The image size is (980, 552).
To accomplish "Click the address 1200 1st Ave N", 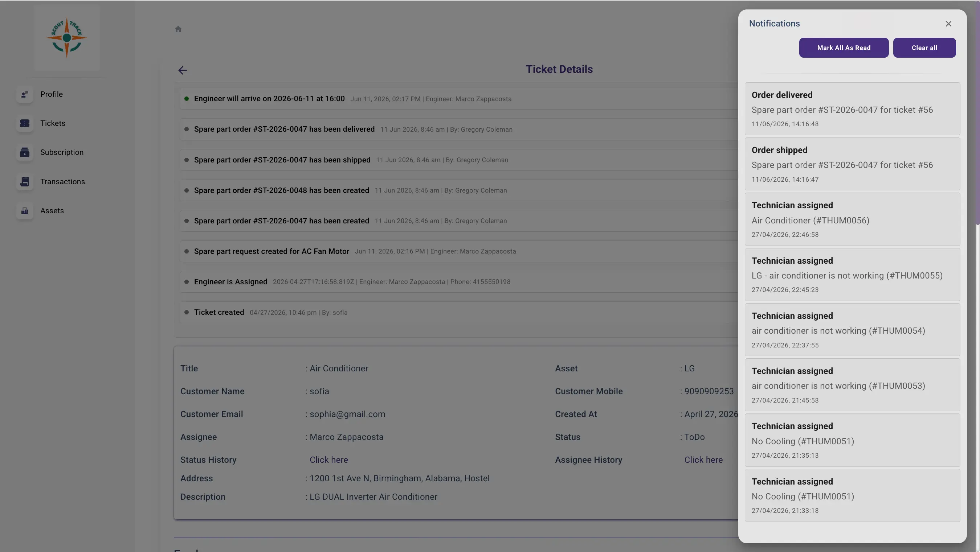I will [400, 478].
